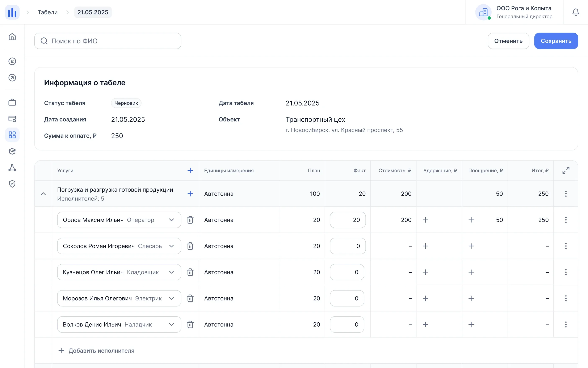The height and width of the screenshot is (368, 588).
Task: Open Морозов Илья Олегович performer dropdown
Action: click(119, 298)
